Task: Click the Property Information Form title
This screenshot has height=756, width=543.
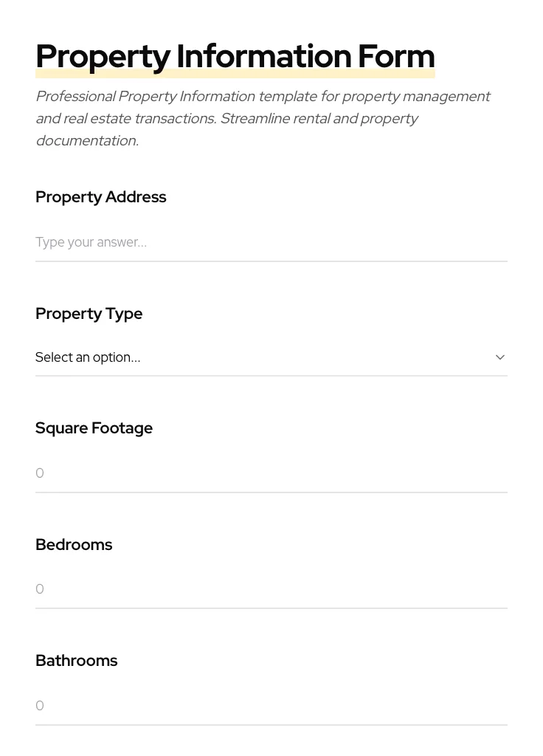Action: click(x=235, y=56)
